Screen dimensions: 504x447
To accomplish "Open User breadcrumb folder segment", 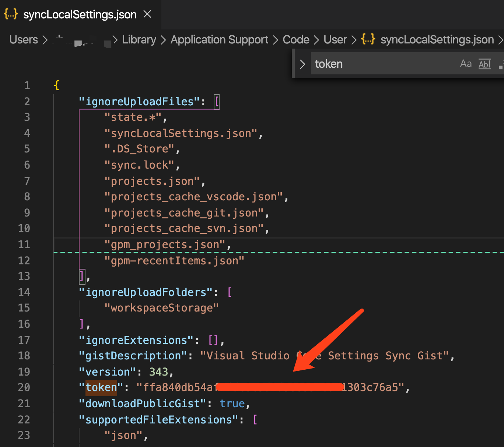I will point(335,39).
